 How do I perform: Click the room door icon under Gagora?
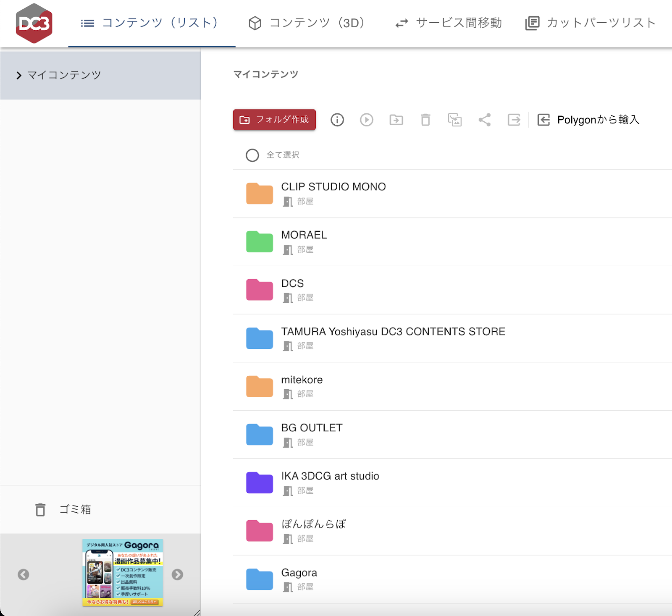(288, 587)
